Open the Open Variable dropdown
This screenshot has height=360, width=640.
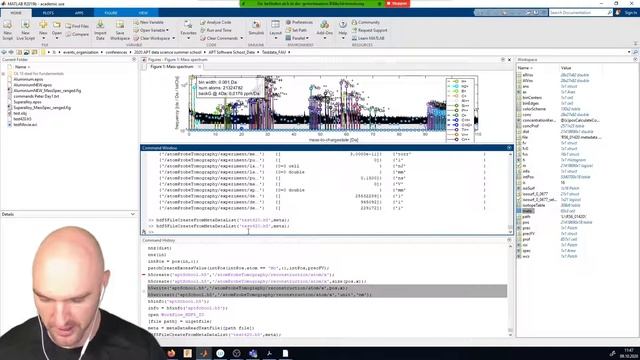tap(151, 30)
